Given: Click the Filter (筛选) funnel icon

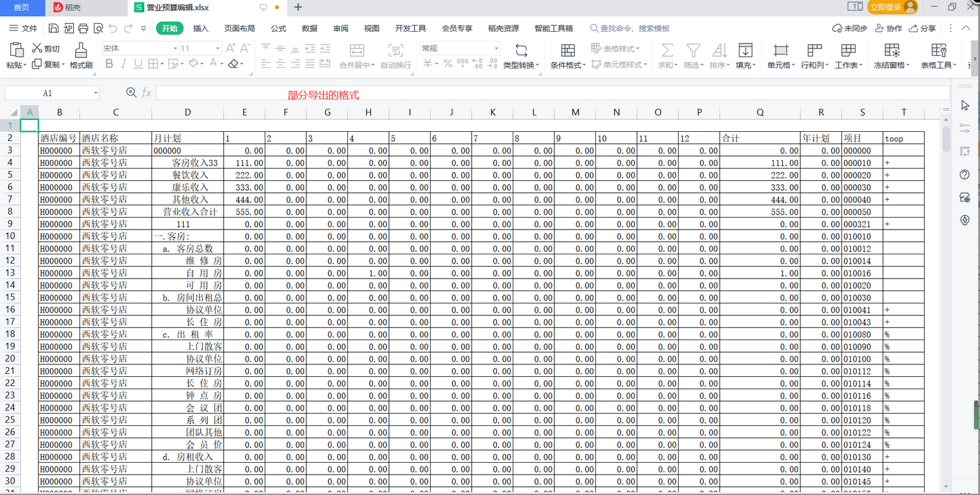Looking at the screenshot, I should [x=693, y=50].
